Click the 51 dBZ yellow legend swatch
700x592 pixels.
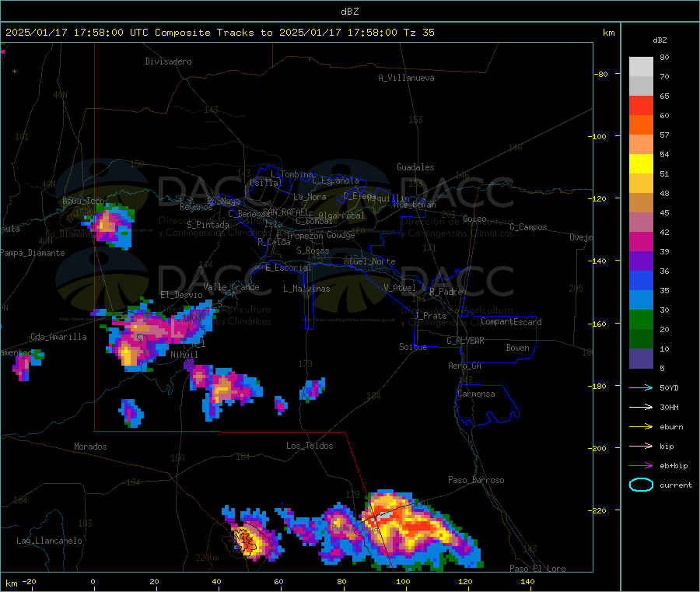pyautogui.click(x=641, y=164)
